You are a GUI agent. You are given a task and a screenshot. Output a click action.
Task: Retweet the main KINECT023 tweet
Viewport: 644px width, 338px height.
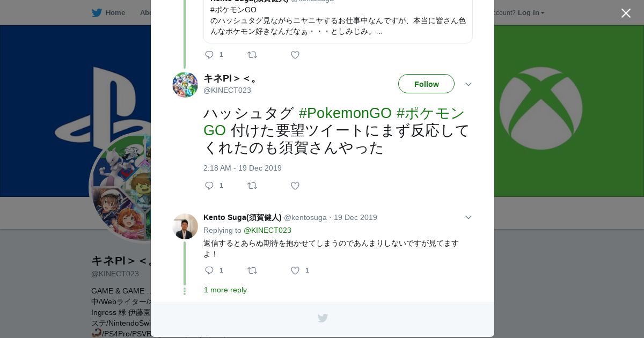252,186
